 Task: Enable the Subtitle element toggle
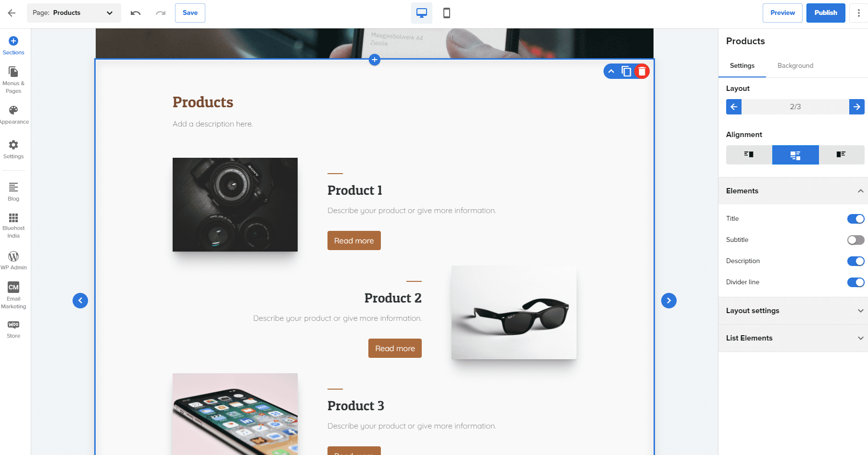pos(855,240)
